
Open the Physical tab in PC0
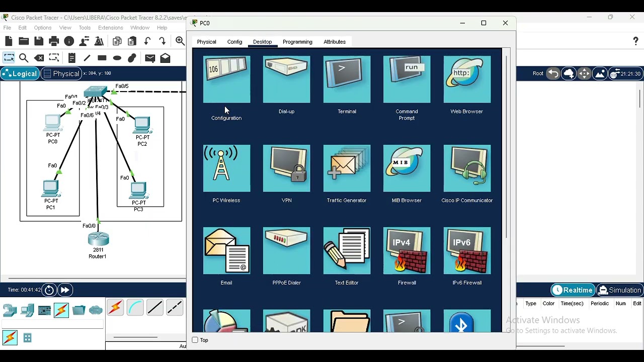207,42
